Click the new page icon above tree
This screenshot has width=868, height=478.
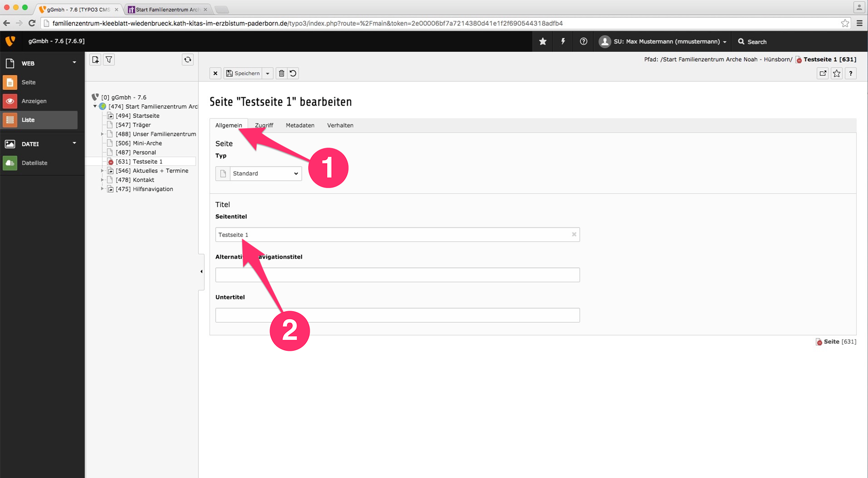[95, 60]
